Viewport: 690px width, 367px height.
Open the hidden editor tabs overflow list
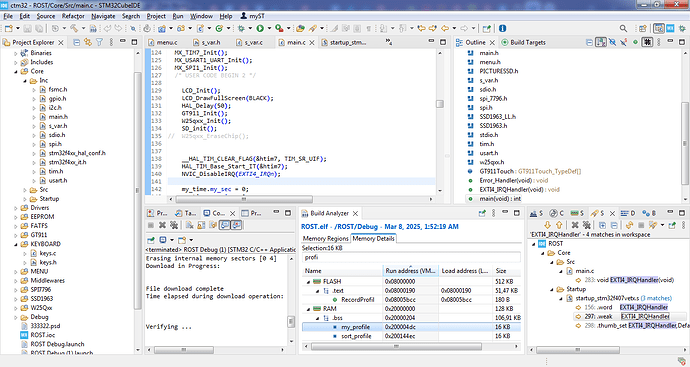point(389,42)
